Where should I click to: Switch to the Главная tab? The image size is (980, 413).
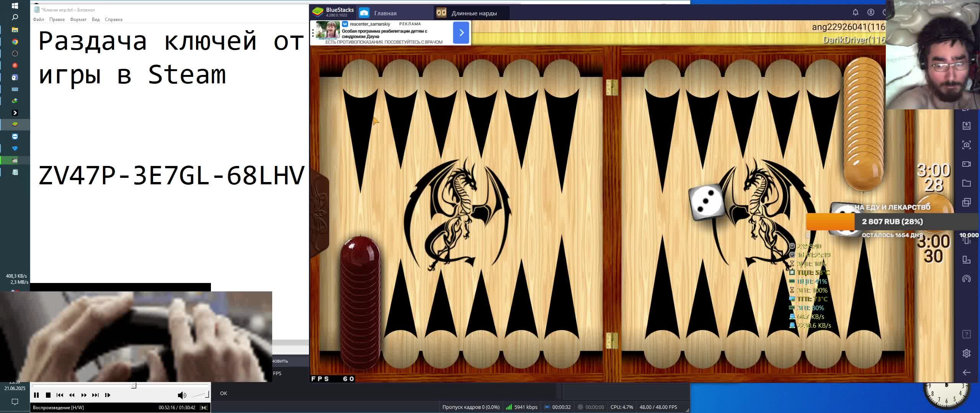pos(385,13)
